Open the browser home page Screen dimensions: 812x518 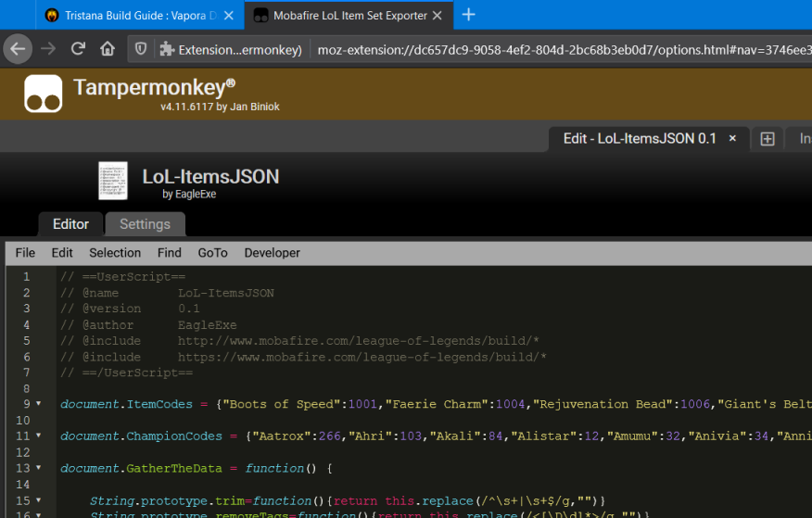point(108,49)
